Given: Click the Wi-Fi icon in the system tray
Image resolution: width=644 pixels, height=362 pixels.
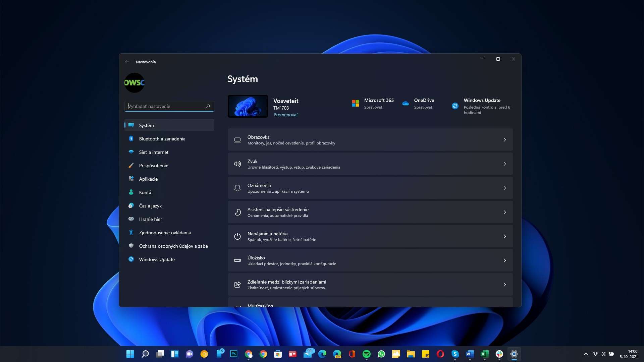Looking at the screenshot, I should (x=595, y=354).
